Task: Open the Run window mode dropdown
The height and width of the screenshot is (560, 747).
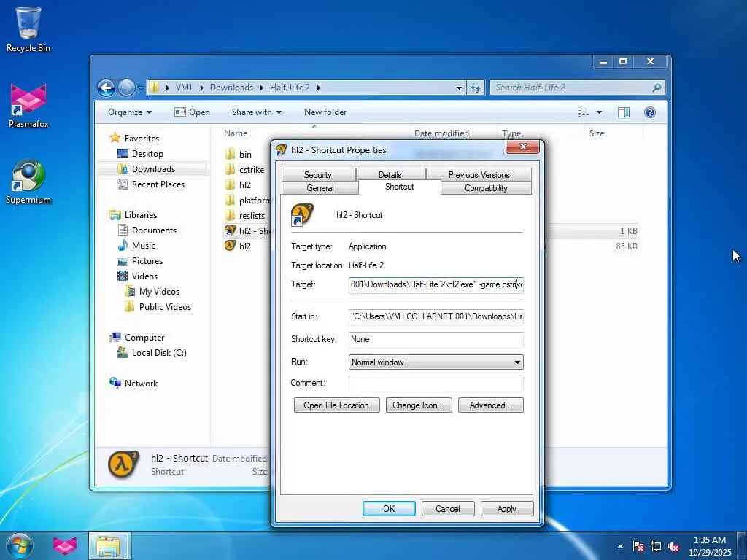Action: 436,362
